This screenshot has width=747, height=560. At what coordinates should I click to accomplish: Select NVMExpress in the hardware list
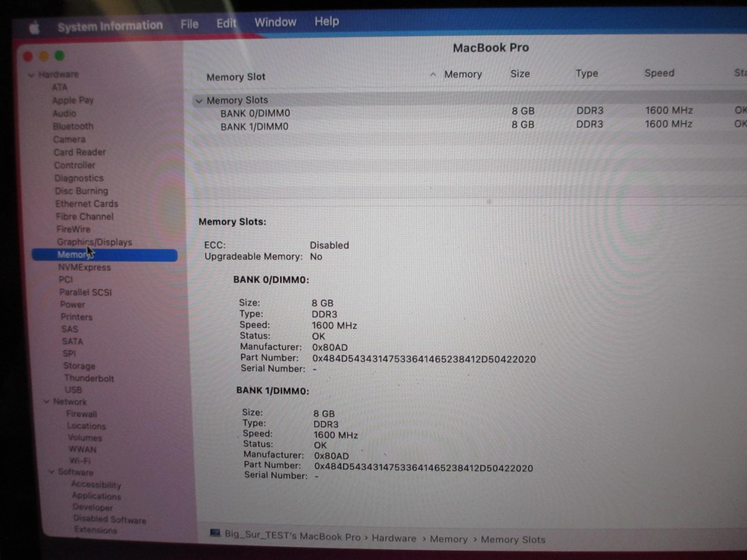pyautogui.click(x=84, y=268)
